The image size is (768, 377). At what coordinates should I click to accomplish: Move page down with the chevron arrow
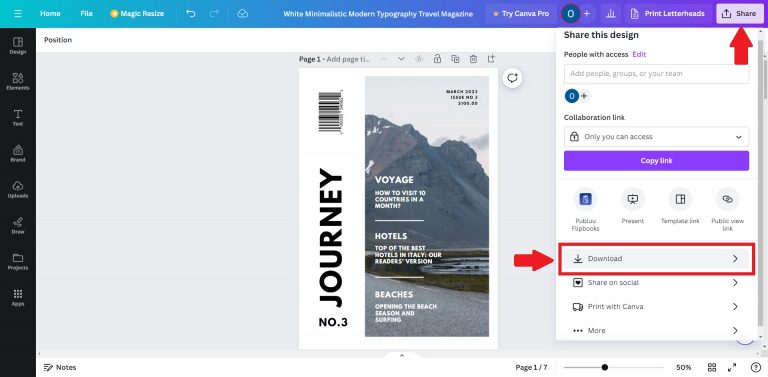point(401,59)
